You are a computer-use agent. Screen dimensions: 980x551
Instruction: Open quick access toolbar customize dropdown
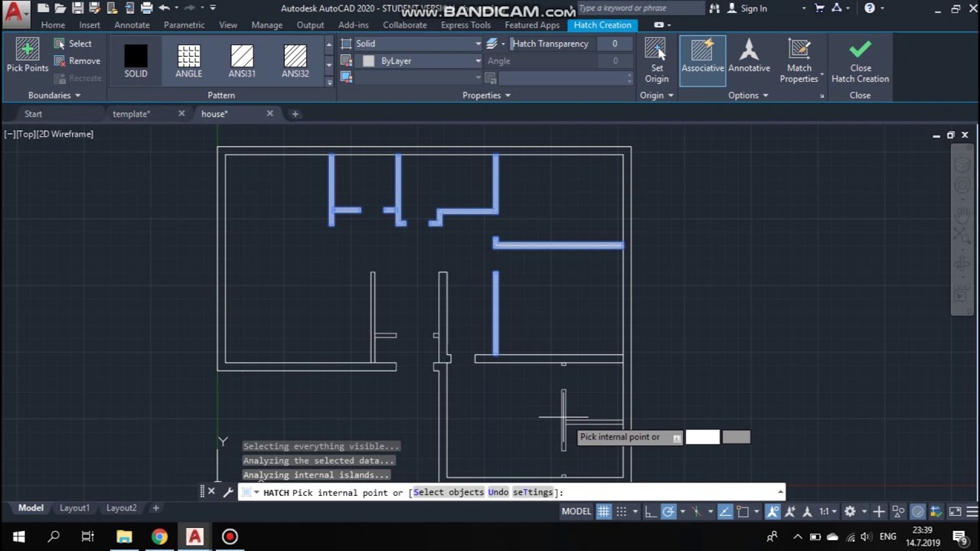click(212, 8)
